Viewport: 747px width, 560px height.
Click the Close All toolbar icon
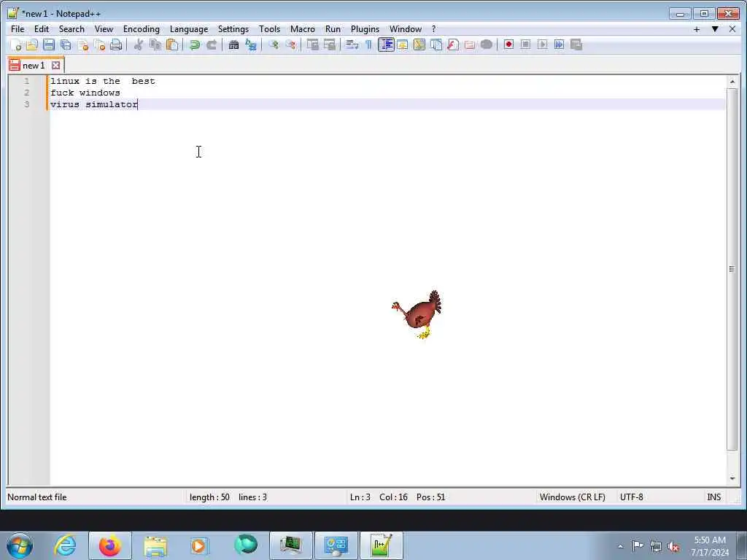99,44
